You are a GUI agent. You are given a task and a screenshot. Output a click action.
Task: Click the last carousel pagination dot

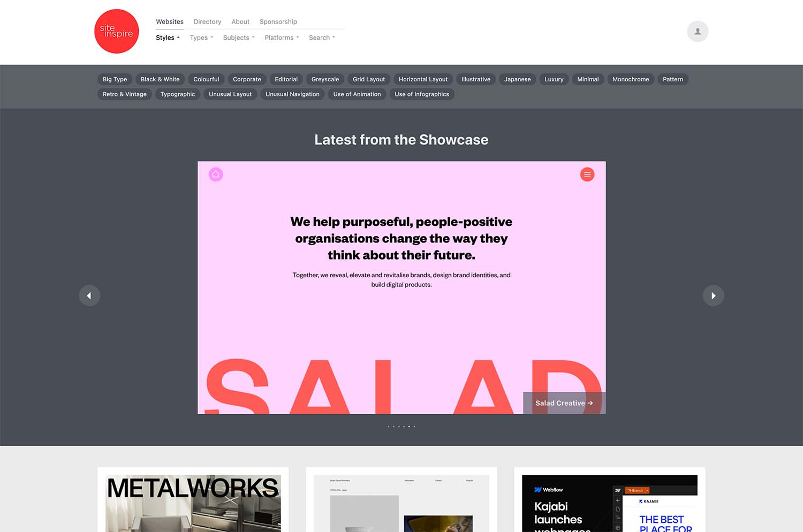(x=414, y=427)
